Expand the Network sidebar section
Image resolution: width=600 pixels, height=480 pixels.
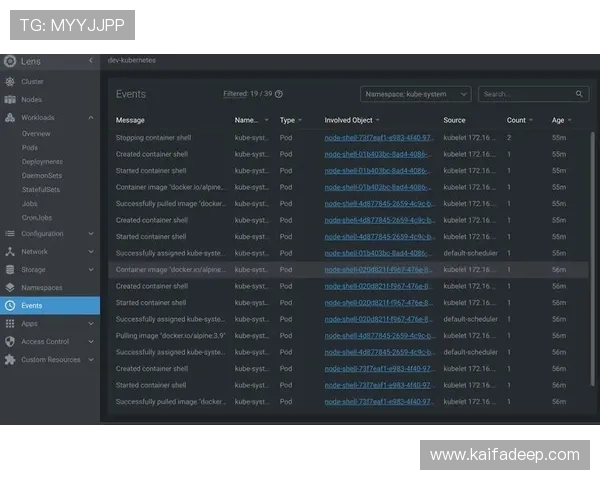click(x=91, y=252)
